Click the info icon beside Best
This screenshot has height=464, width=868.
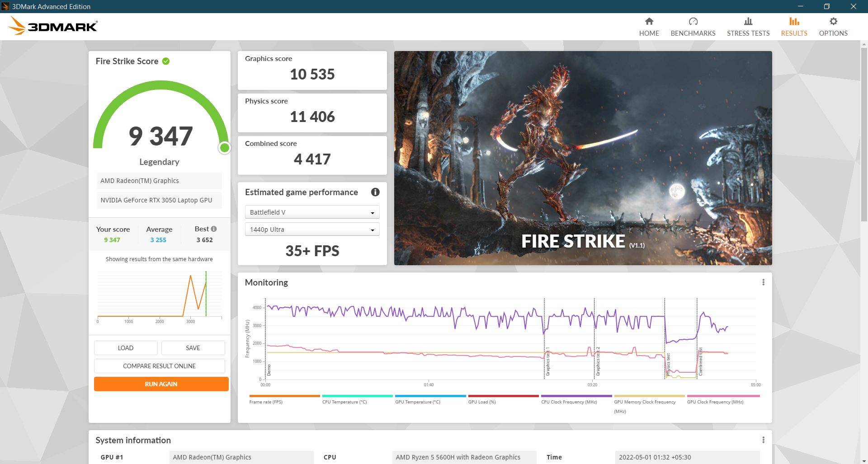(x=214, y=229)
